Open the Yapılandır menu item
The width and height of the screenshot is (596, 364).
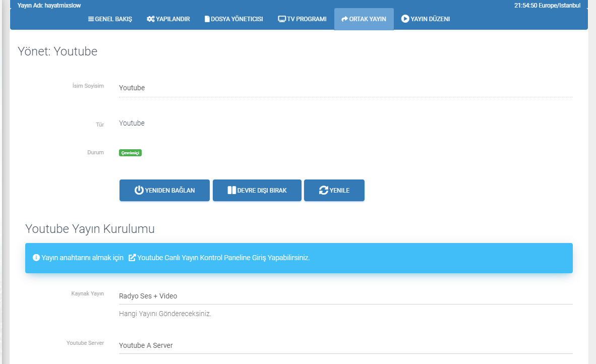(x=168, y=19)
